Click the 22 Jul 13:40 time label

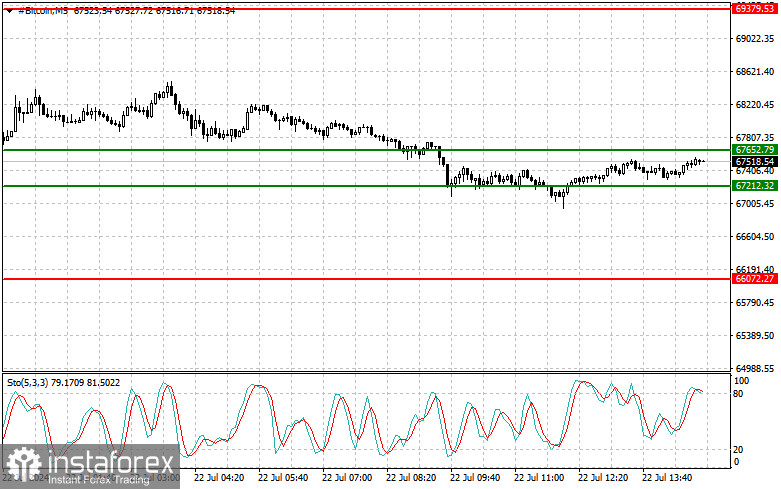[x=667, y=478]
